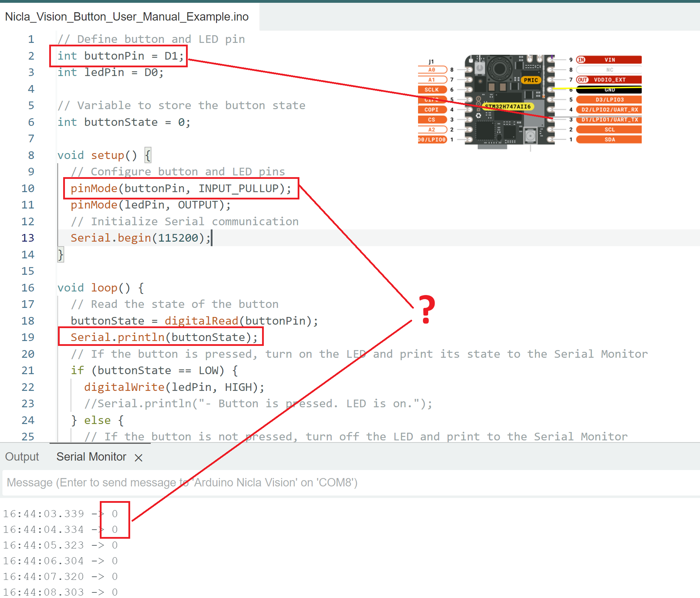Screen dimensions: 700x598
Task: Select the Nicla_Vision_Button_User_Manual_Example.ino file tab
Action: point(127,16)
